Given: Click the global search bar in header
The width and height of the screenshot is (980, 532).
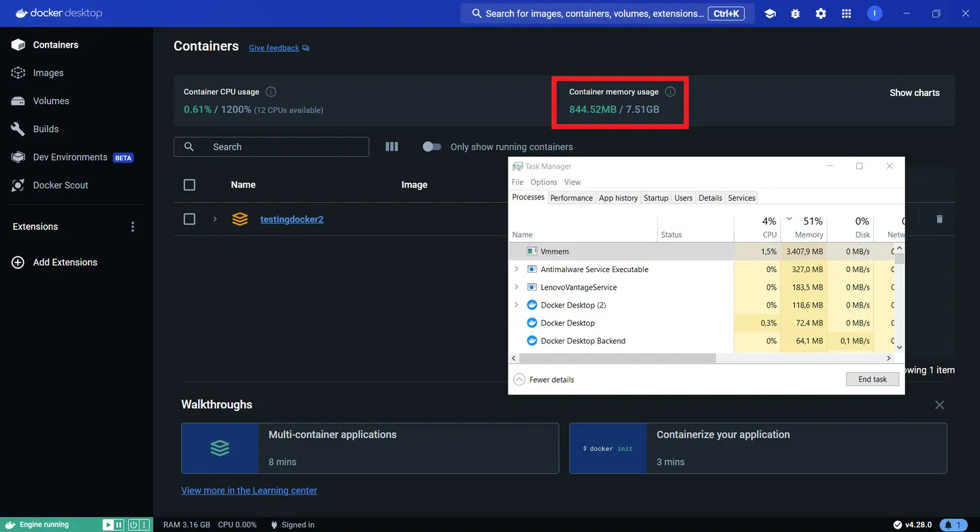Looking at the screenshot, I should [607, 14].
